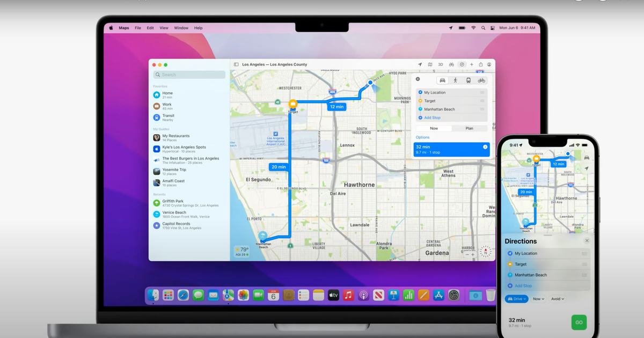Click the compass on the map
The image size is (644, 338).
click(485, 252)
